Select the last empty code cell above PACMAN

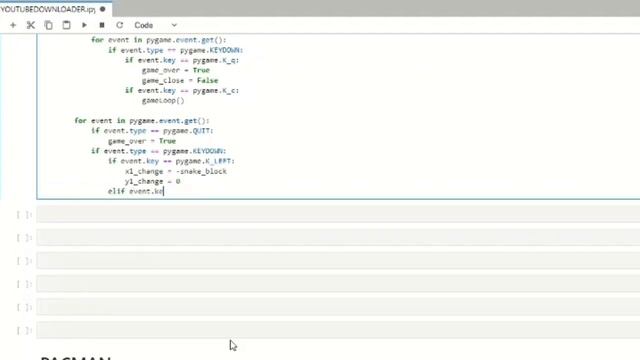(x=338, y=330)
